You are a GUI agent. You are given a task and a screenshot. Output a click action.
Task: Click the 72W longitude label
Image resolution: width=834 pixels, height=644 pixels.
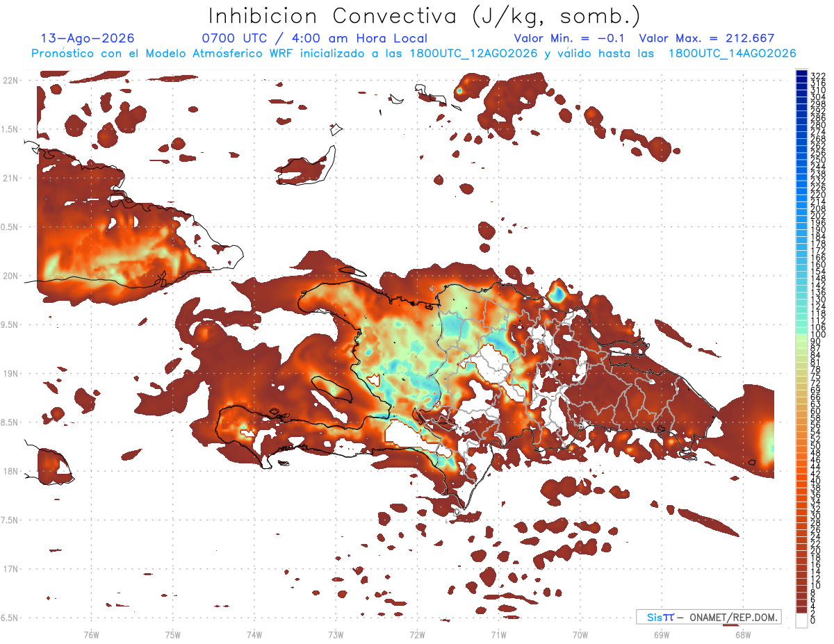coord(417,634)
